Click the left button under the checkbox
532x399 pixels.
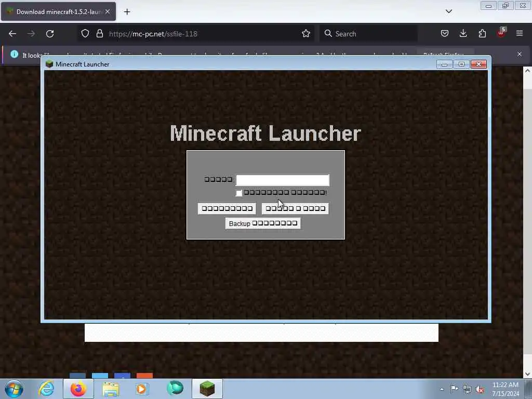coord(227,208)
